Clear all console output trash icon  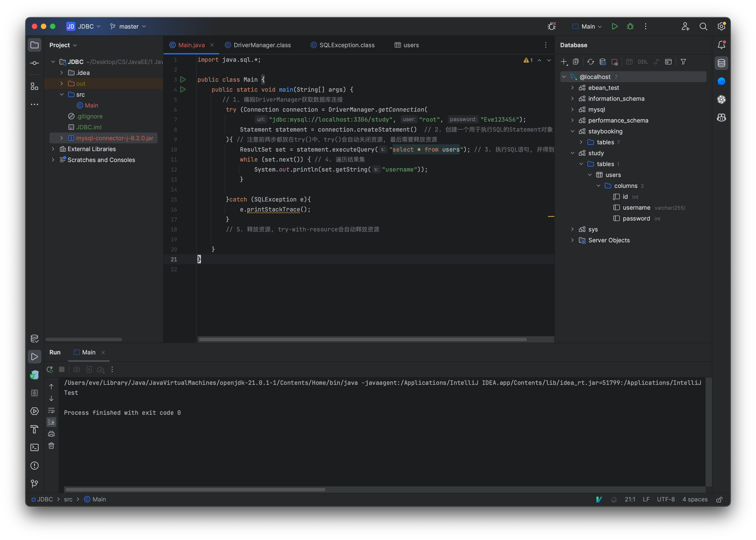coord(51,446)
